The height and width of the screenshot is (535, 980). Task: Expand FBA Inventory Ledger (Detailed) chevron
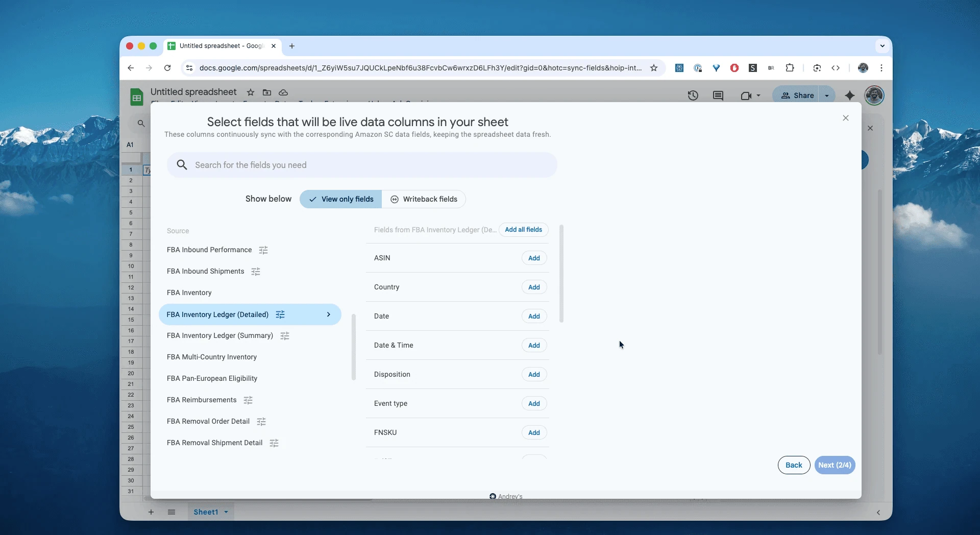pos(329,314)
